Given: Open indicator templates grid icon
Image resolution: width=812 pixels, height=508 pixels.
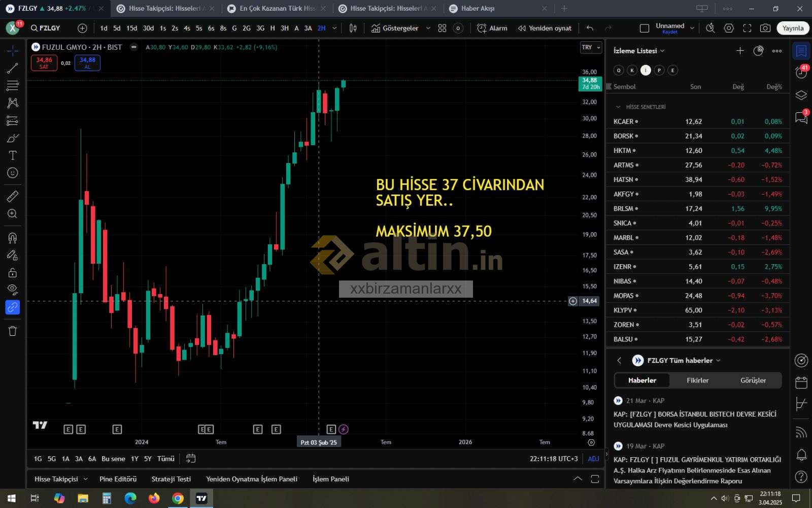Looking at the screenshot, I should click(442, 28).
